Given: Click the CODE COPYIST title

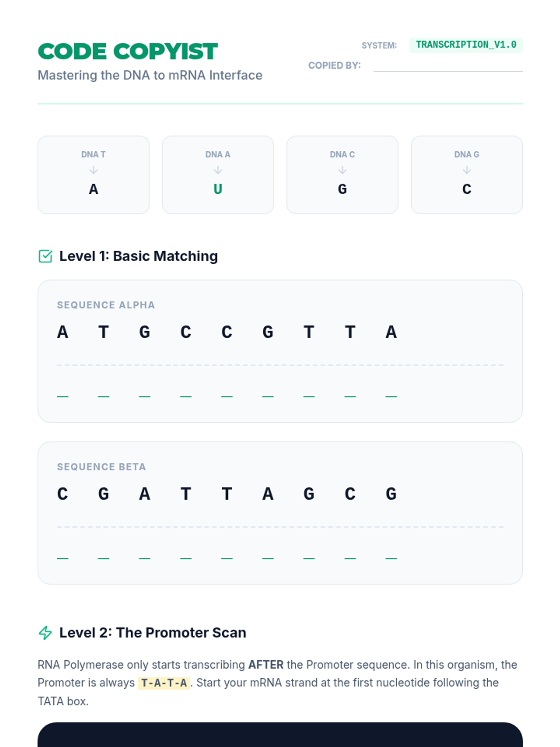Looking at the screenshot, I should pos(128,51).
